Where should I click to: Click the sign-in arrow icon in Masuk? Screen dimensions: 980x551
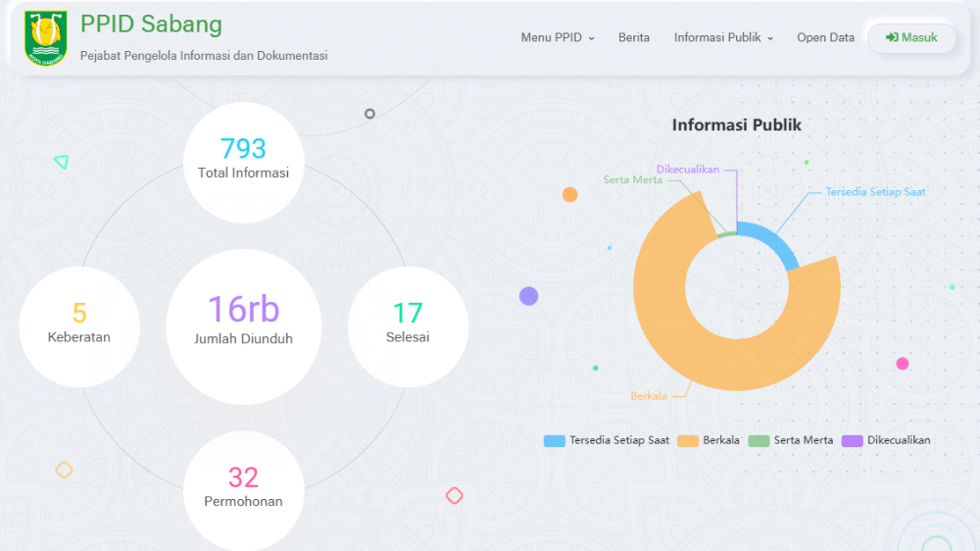point(892,38)
